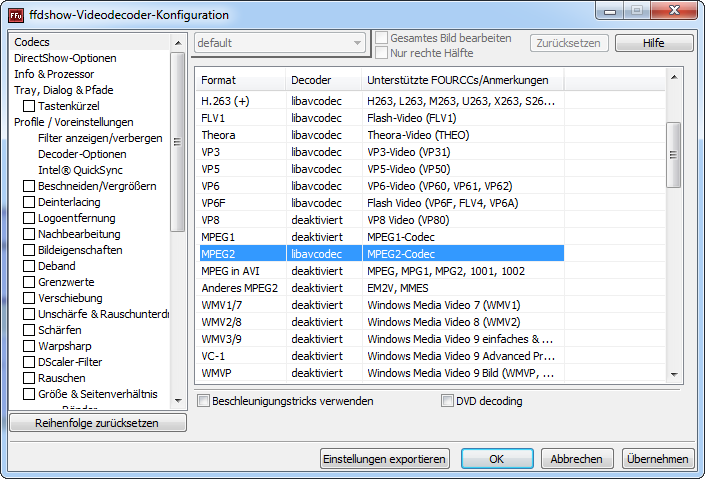Select the Theora codec row
The image size is (705, 479).
(218, 135)
